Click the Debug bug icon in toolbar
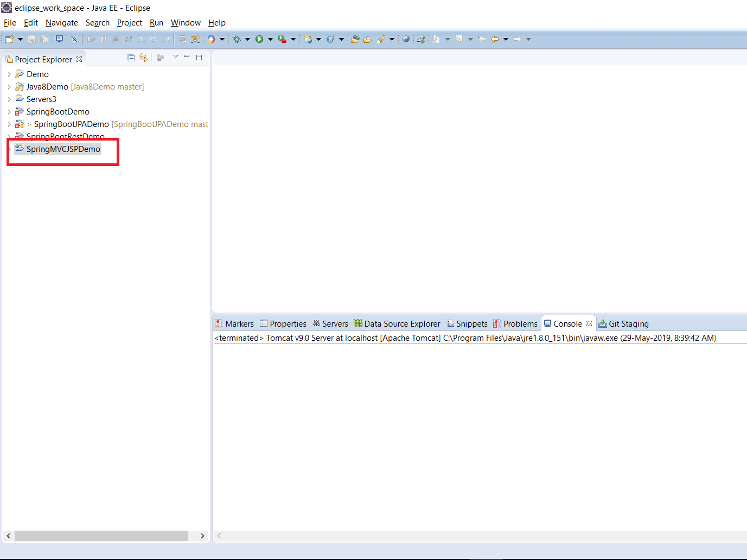 point(237,39)
